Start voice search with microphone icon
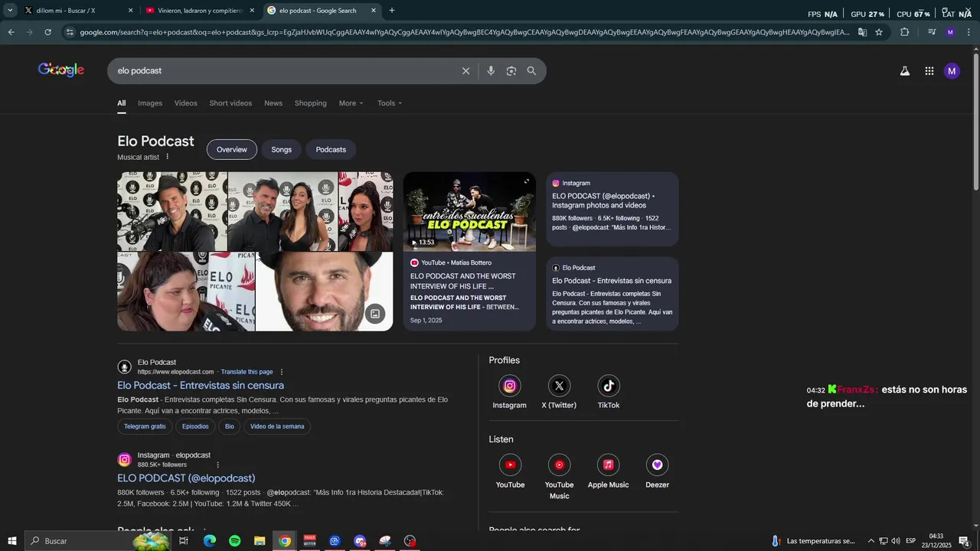 point(491,71)
